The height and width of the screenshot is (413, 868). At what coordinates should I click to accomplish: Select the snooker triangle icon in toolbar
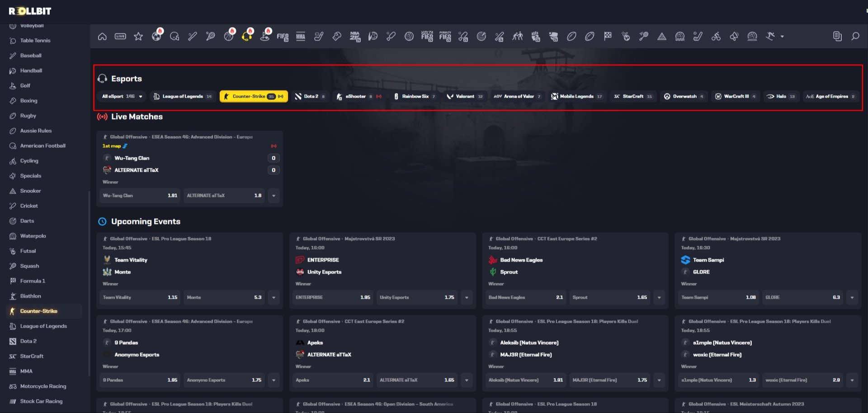[662, 36]
